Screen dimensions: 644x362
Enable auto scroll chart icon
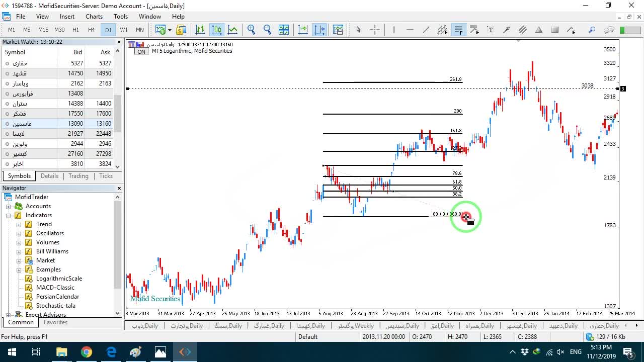tap(303, 30)
